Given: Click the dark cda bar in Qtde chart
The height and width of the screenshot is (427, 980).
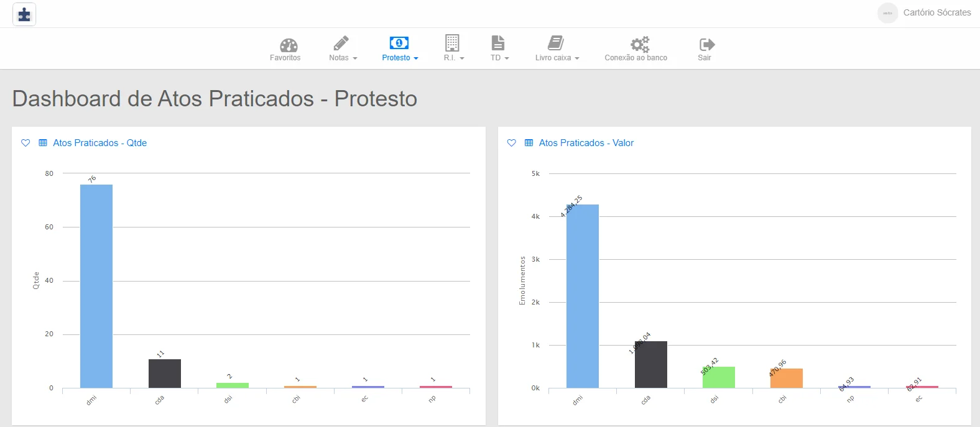Looking at the screenshot, I should 165,374.
